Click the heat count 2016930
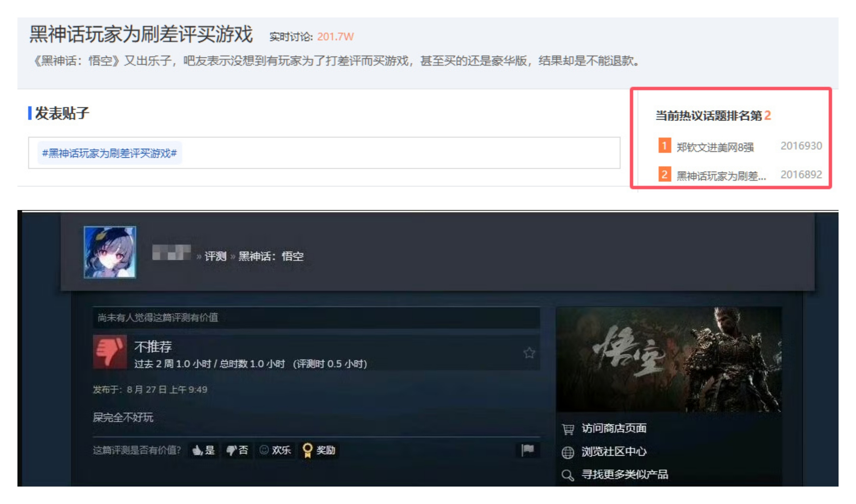Viewport: 856px width, 504px height. pyautogui.click(x=801, y=146)
